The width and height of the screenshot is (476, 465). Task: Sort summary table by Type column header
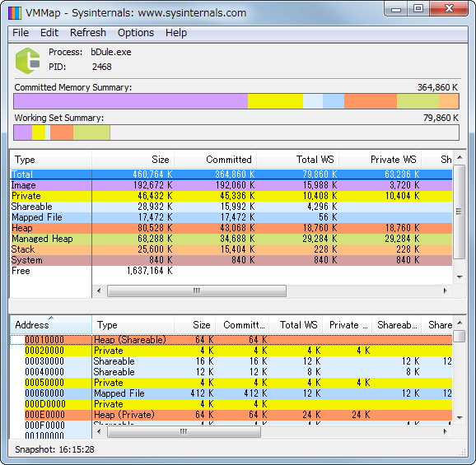[51, 160]
